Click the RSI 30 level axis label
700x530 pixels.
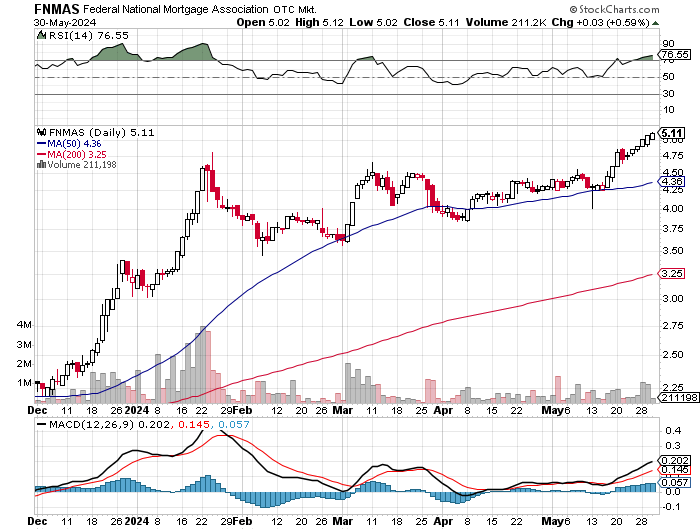[x=668, y=94]
